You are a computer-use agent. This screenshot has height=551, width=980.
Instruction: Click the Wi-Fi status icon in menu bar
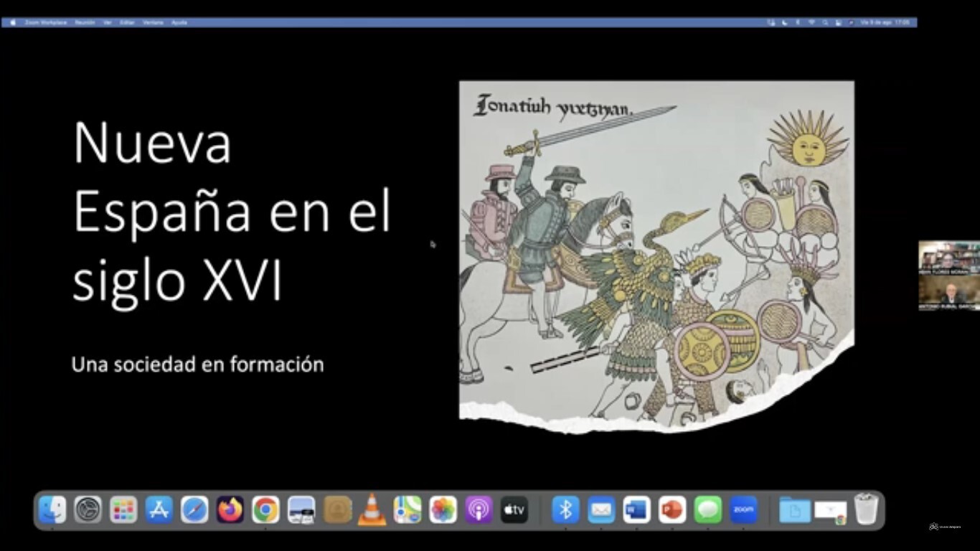pyautogui.click(x=811, y=22)
